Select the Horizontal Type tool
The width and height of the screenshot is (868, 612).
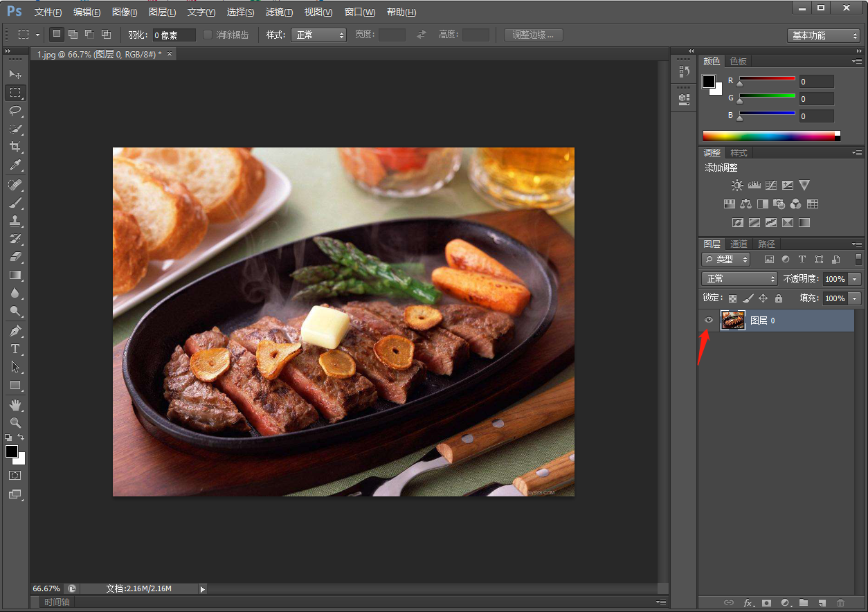pos(15,349)
